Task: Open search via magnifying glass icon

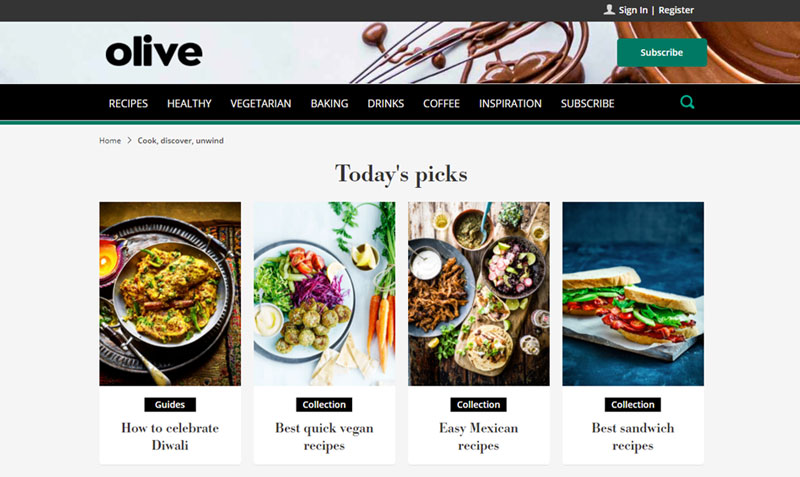Action: (687, 103)
